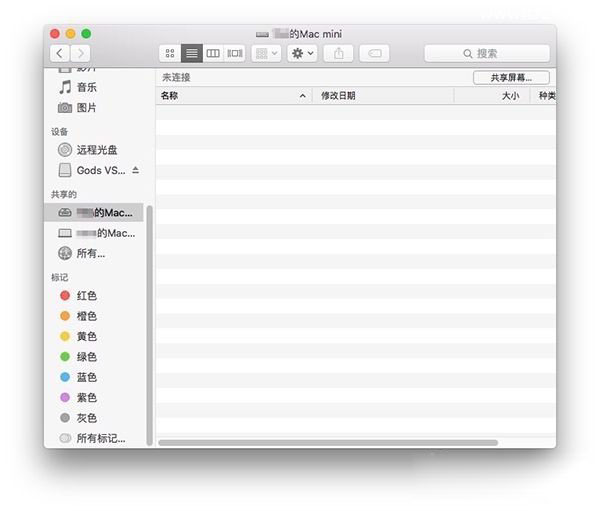Viewport: 600px width, 511px height.
Task: Minimize the window with yellow button
Action: coord(71,34)
